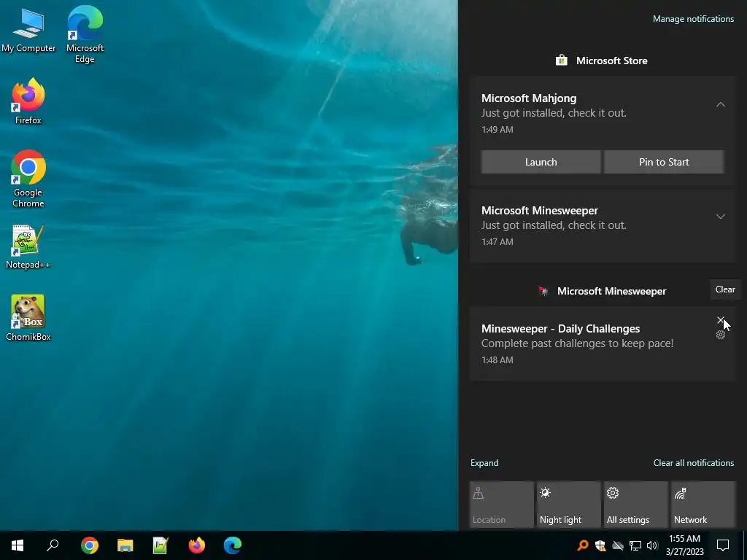This screenshot has width=747, height=560.
Task: Select the Notepad++ desktop shortcut
Action: pyautogui.click(x=28, y=246)
